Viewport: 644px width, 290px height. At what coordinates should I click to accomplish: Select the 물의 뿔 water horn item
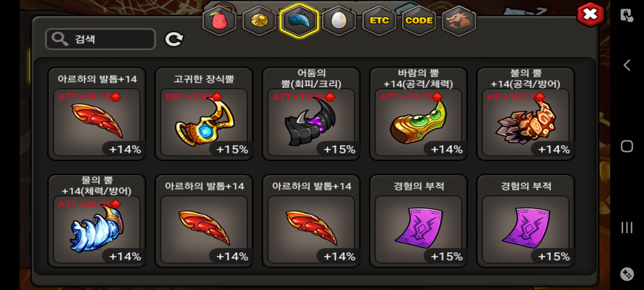pyautogui.click(x=97, y=221)
